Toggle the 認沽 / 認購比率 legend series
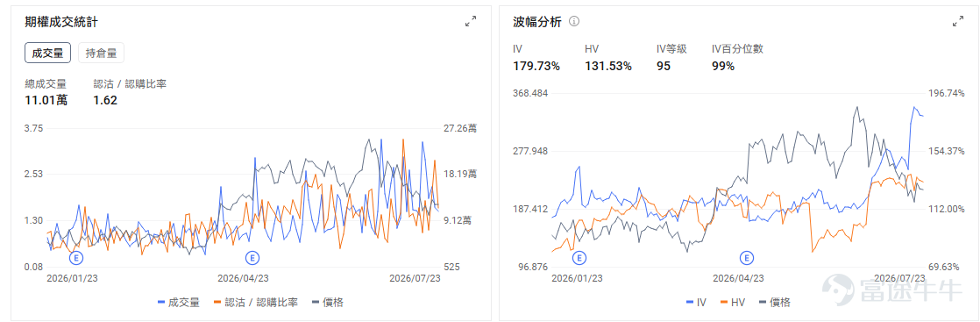980x322 pixels. (x=256, y=303)
